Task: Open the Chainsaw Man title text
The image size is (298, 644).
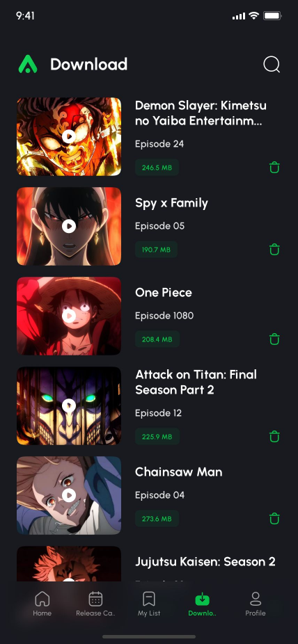Action: (179, 472)
